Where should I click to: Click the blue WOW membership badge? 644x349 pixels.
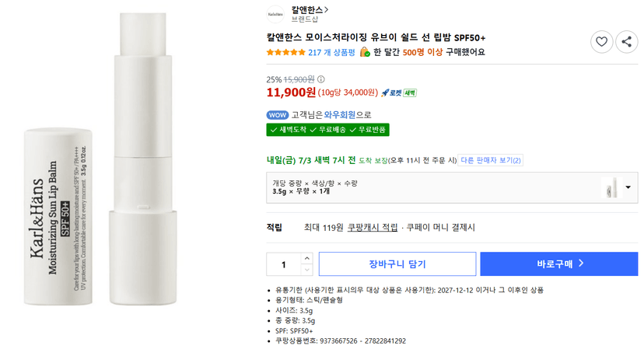tap(278, 115)
